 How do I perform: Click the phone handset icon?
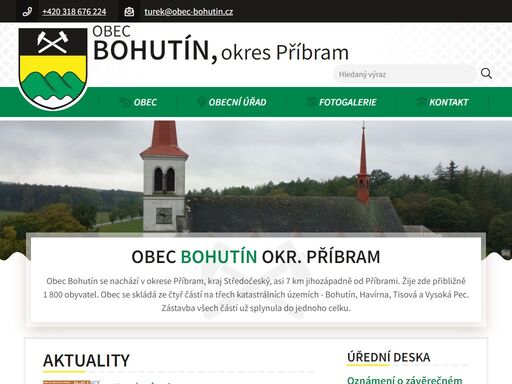click(x=27, y=12)
